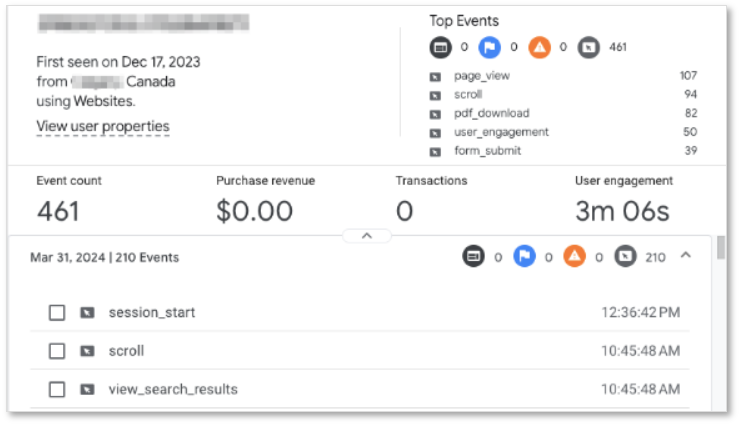Click the vertical scrollbar thumb on the right

tap(721, 247)
